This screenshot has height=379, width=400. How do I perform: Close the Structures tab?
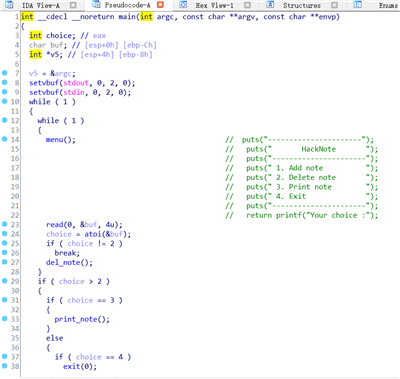coord(334,5)
